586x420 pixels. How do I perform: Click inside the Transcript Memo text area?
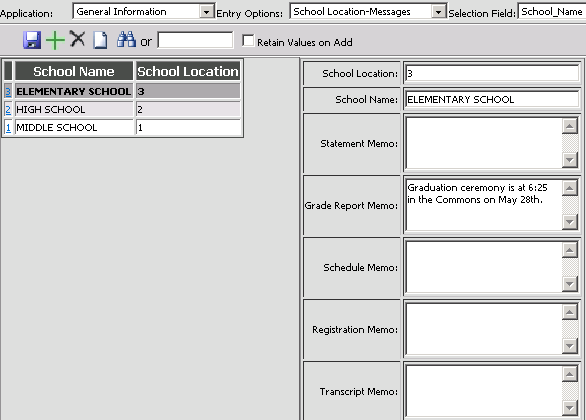coord(484,391)
